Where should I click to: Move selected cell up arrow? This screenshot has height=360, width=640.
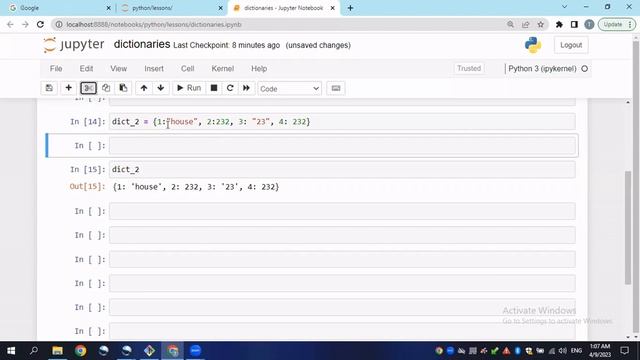coord(144,88)
